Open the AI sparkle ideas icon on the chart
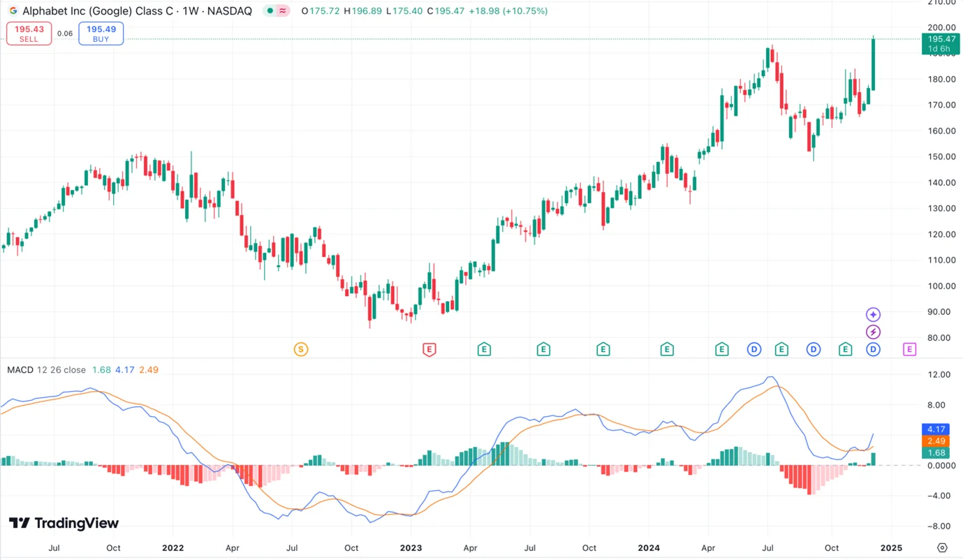This screenshot has width=963, height=560. (x=873, y=314)
